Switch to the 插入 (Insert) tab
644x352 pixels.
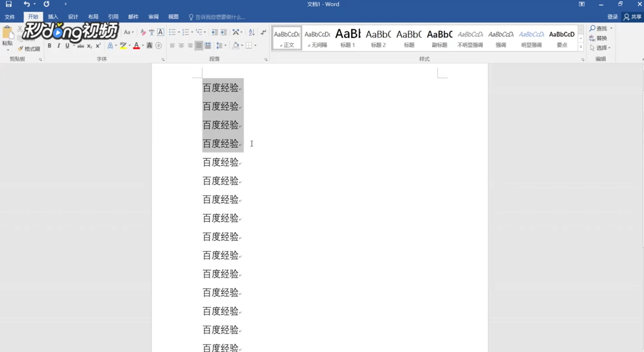coord(53,17)
